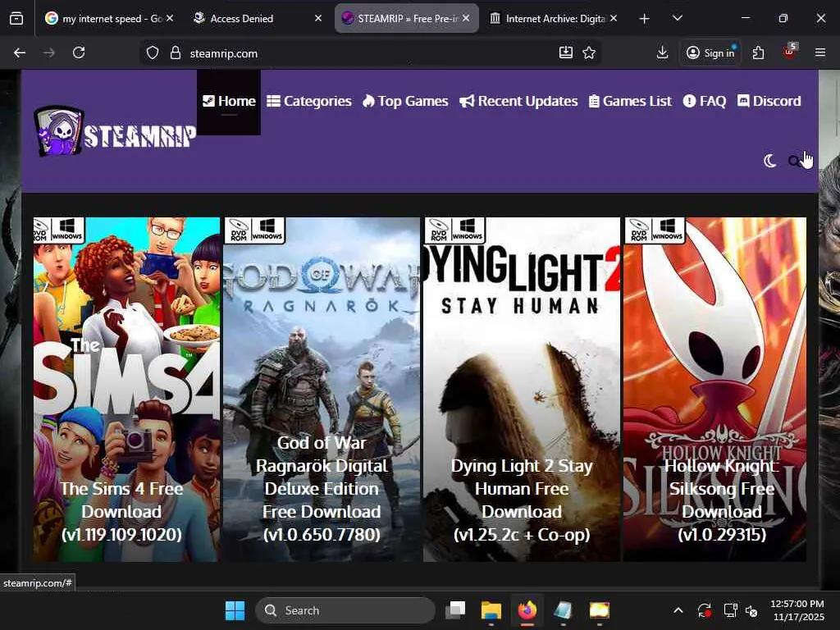This screenshot has height=630, width=840.
Task: Show hidden system tray icons
Action: [678, 610]
